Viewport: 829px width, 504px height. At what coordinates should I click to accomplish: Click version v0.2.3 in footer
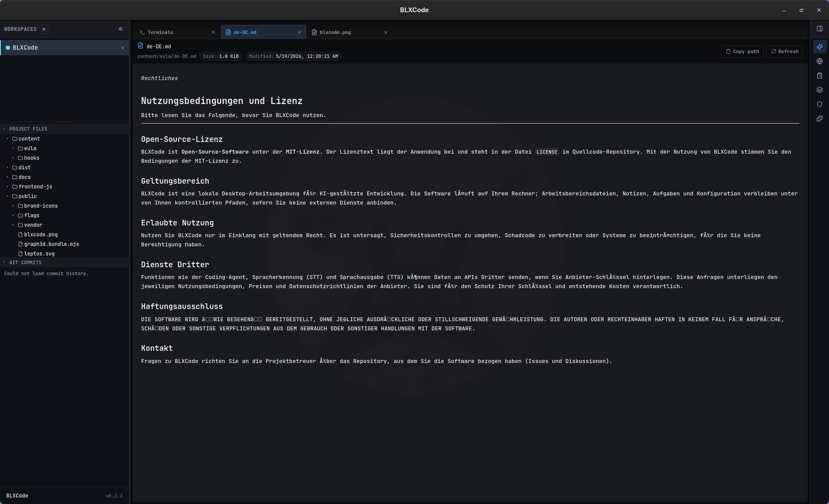[114, 496]
